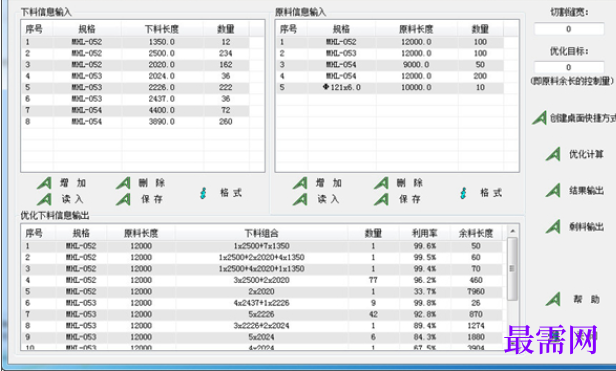This screenshot has width=616, height=371.
Task: Select cutting row with length 4400.0
Action: point(136,110)
